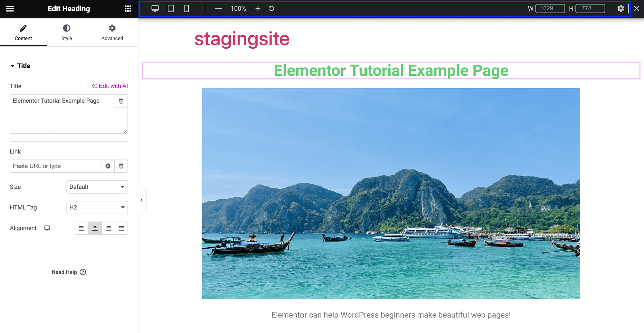644x333 pixels.
Task: Collapse the editor side panel
Action: tap(141, 200)
